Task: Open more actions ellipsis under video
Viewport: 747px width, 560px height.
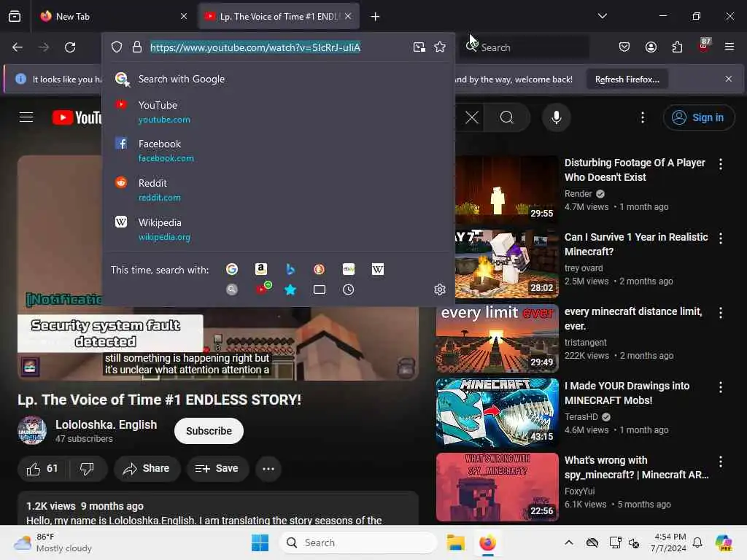Action: 268,469
